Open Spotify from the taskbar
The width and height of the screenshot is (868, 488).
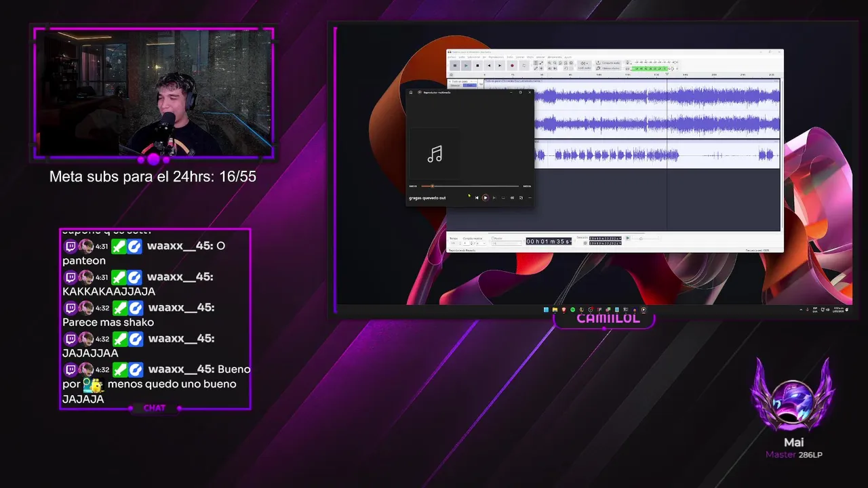click(573, 310)
